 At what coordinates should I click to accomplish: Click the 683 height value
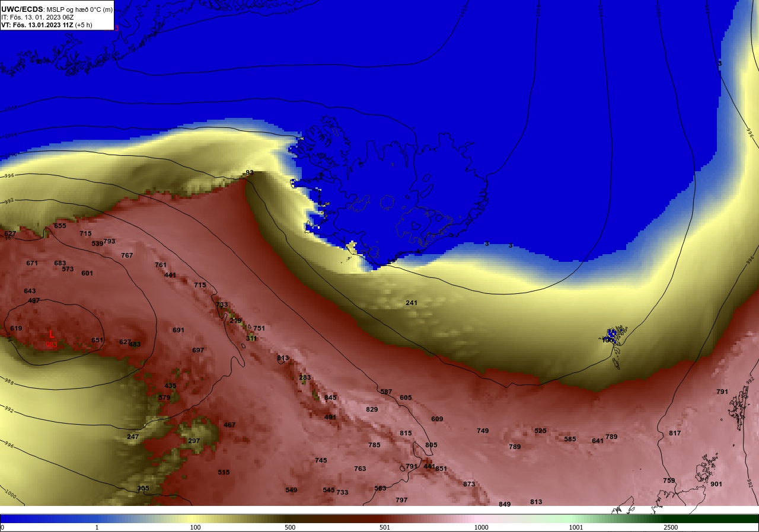coord(60,263)
